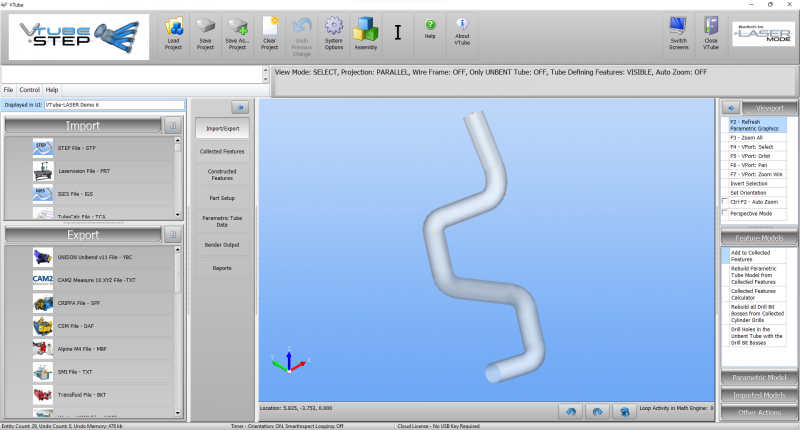This screenshot has width=800, height=430.
Task: Export CAM2 Measure 10 XYZ File
Action: point(90,280)
